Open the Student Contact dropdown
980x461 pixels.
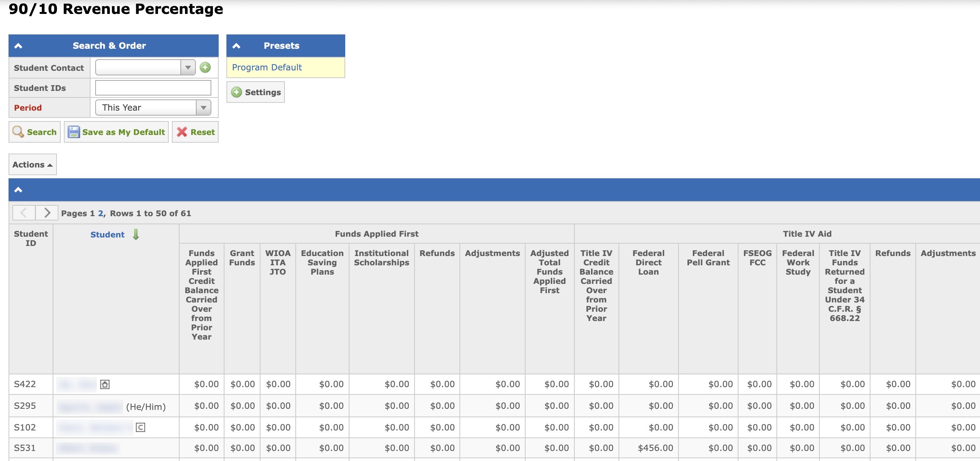click(188, 68)
